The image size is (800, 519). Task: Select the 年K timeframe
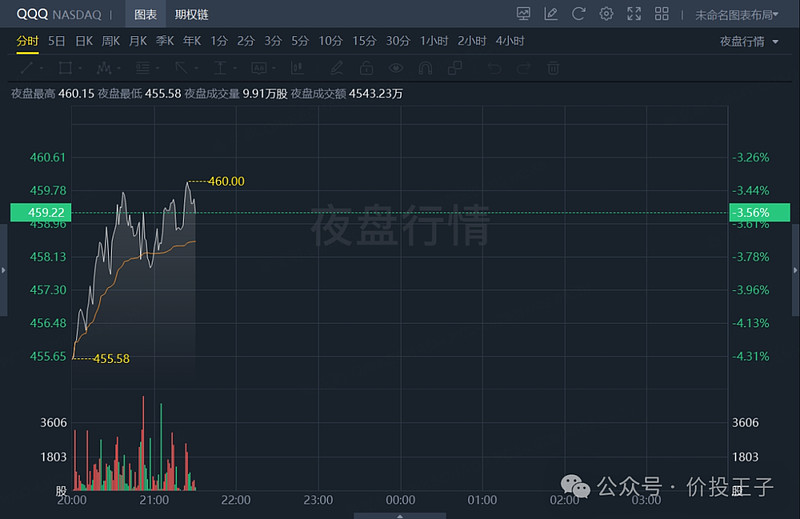192,41
